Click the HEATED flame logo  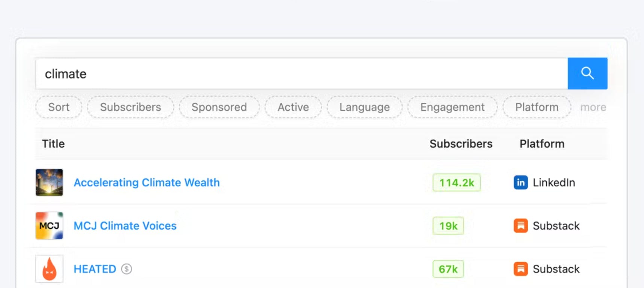pyautogui.click(x=49, y=269)
